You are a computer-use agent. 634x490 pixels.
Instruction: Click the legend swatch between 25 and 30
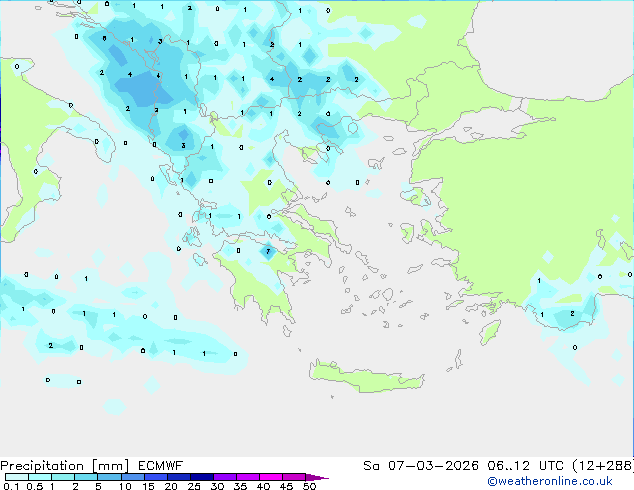pos(201,477)
